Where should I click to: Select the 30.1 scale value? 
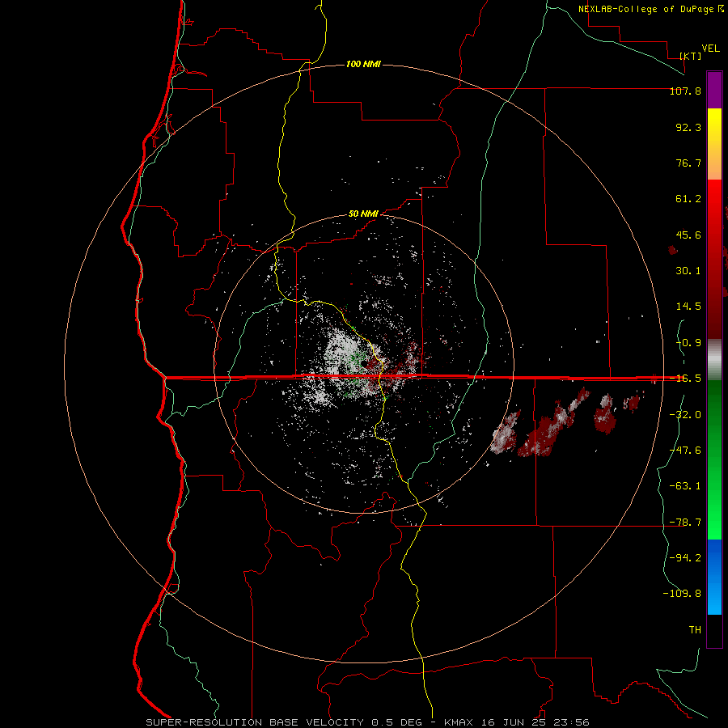point(688,271)
